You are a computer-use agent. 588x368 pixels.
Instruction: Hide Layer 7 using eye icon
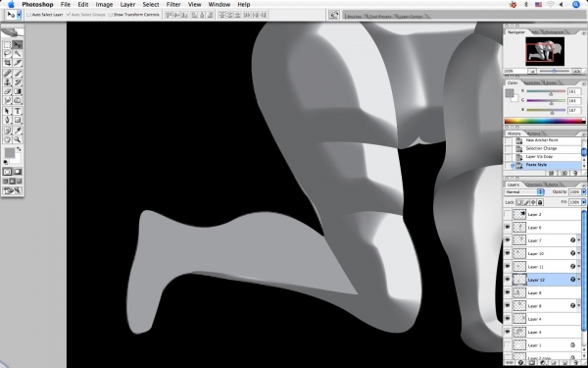pyautogui.click(x=508, y=240)
